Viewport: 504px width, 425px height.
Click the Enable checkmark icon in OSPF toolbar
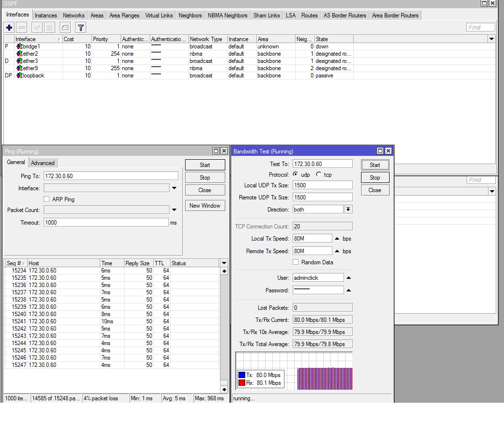(x=37, y=28)
